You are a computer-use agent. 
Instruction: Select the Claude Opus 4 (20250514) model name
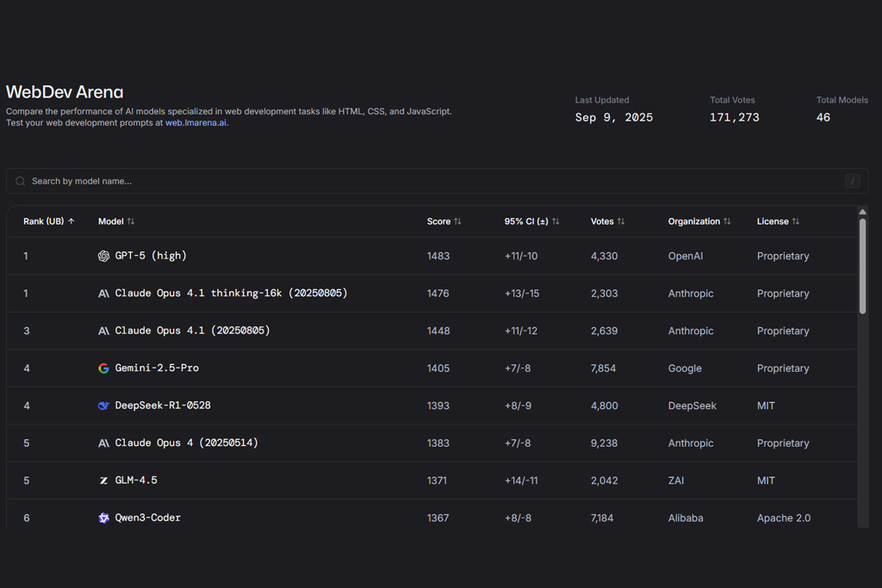click(x=187, y=443)
